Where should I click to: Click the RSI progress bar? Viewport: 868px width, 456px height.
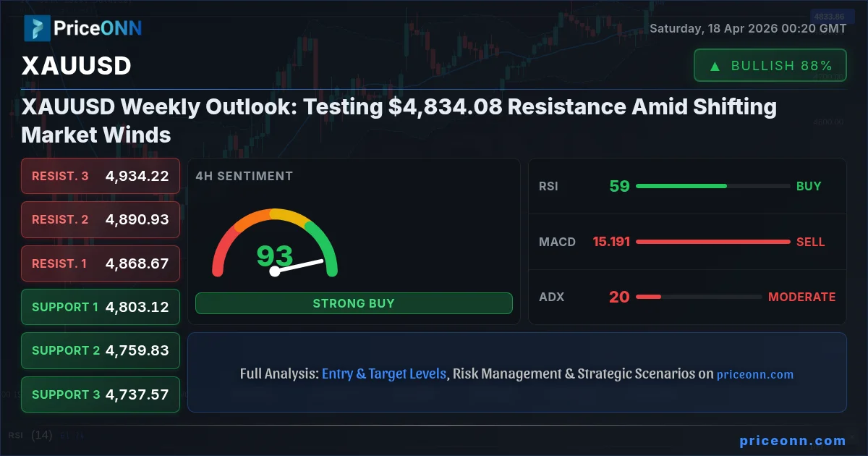tap(713, 186)
